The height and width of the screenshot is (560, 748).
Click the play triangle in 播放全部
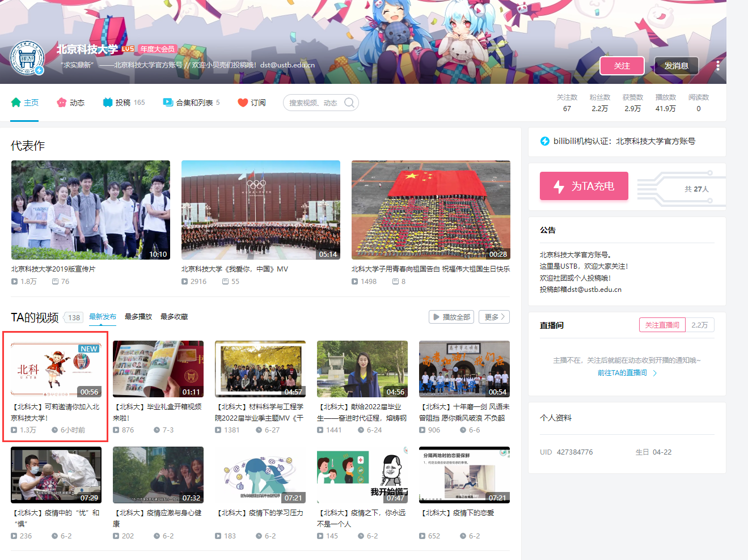(436, 317)
